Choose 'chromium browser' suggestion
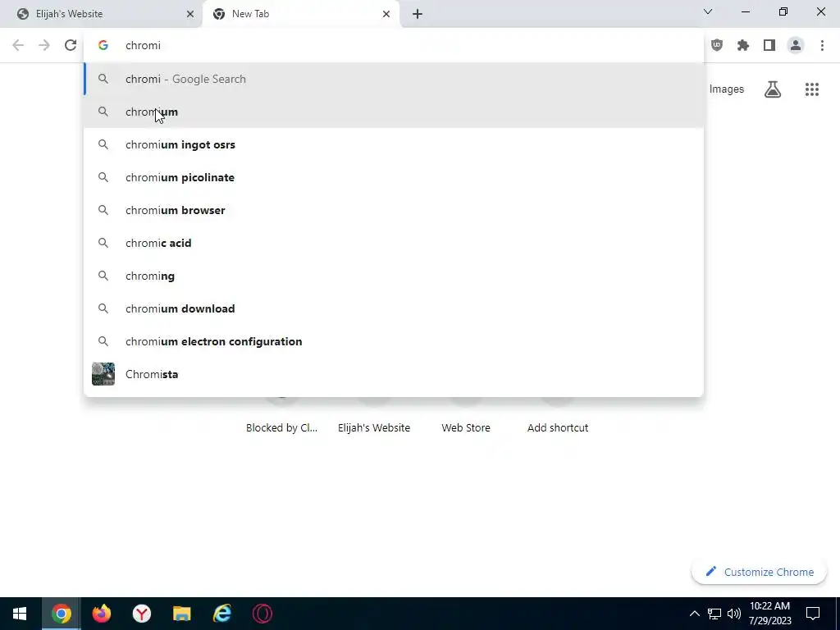The image size is (840, 630). tap(394, 210)
